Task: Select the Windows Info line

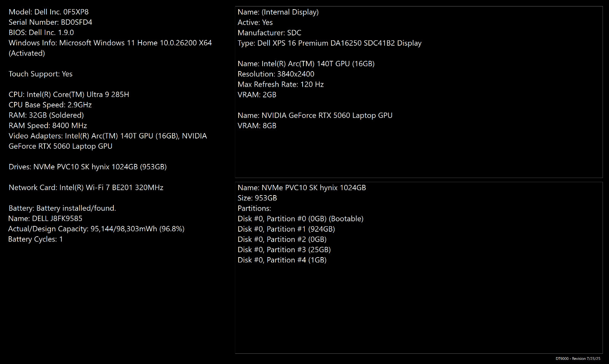Action: pos(110,48)
